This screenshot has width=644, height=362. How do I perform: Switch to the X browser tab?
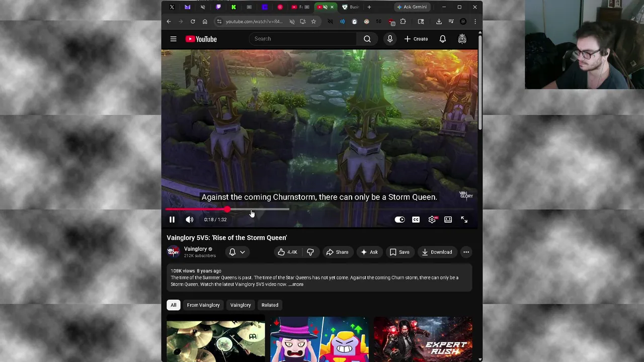tap(172, 7)
